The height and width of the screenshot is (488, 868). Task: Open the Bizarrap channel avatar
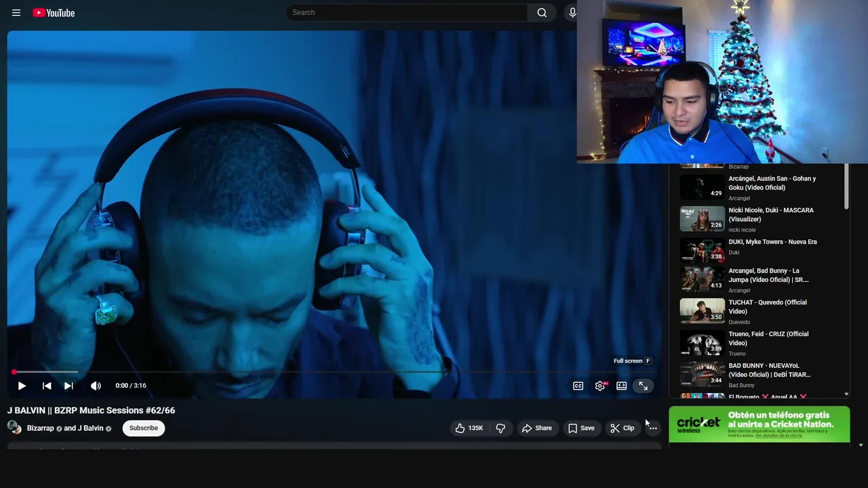click(x=14, y=427)
